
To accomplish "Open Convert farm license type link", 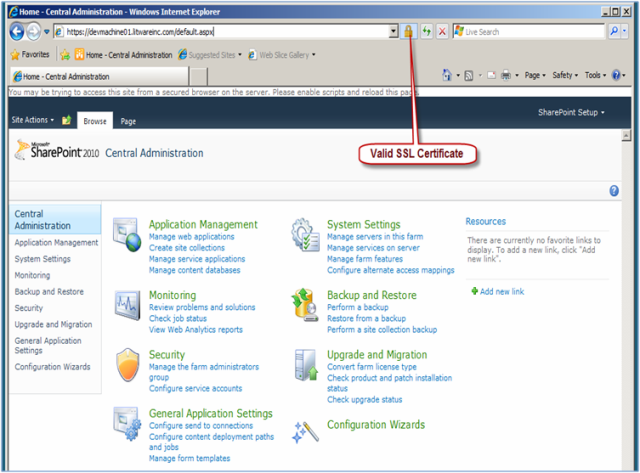I will tap(372, 367).
